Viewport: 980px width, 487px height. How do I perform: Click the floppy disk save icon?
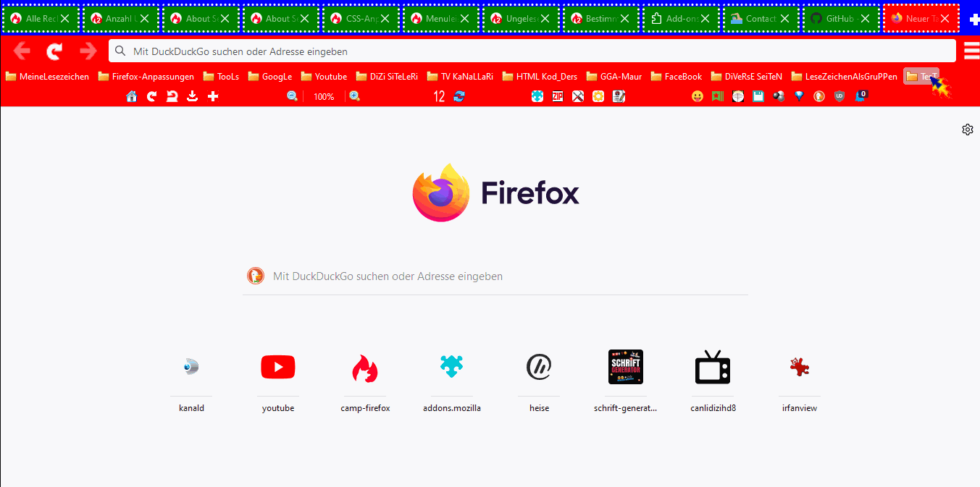pyautogui.click(x=758, y=96)
